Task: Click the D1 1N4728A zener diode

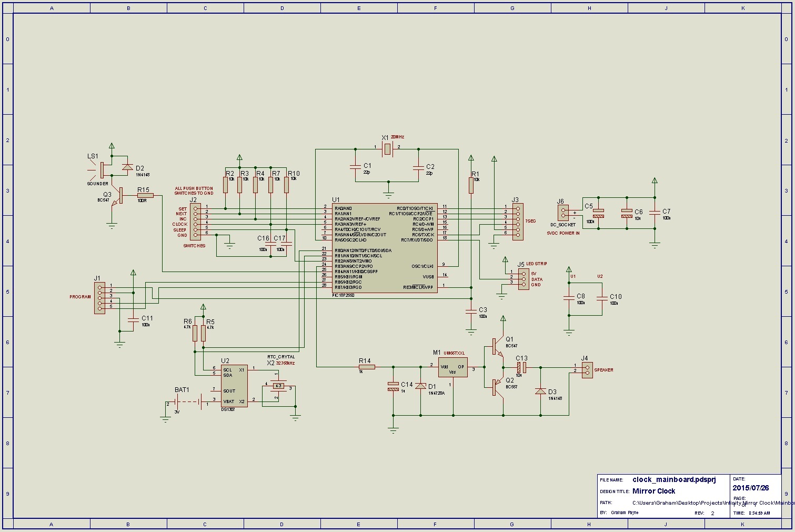Action: [420, 386]
